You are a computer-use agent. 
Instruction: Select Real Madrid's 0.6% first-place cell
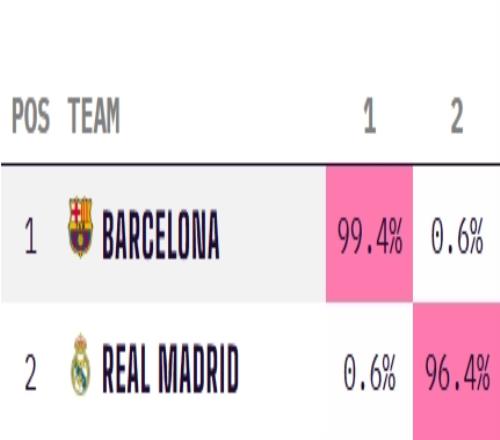(x=369, y=371)
